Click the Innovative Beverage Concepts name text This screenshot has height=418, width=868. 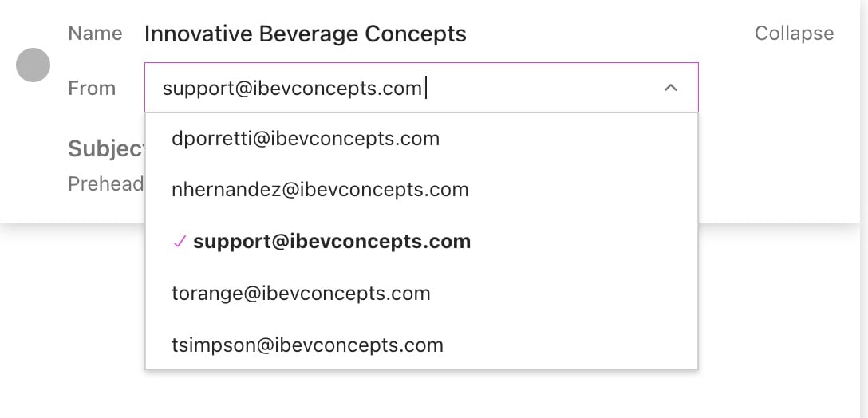tap(306, 34)
